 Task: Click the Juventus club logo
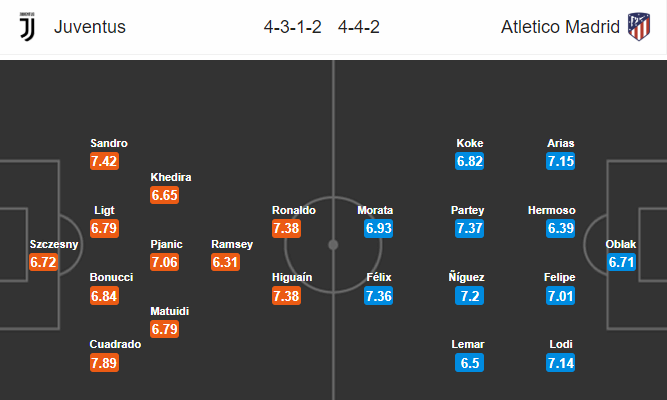coord(27,26)
